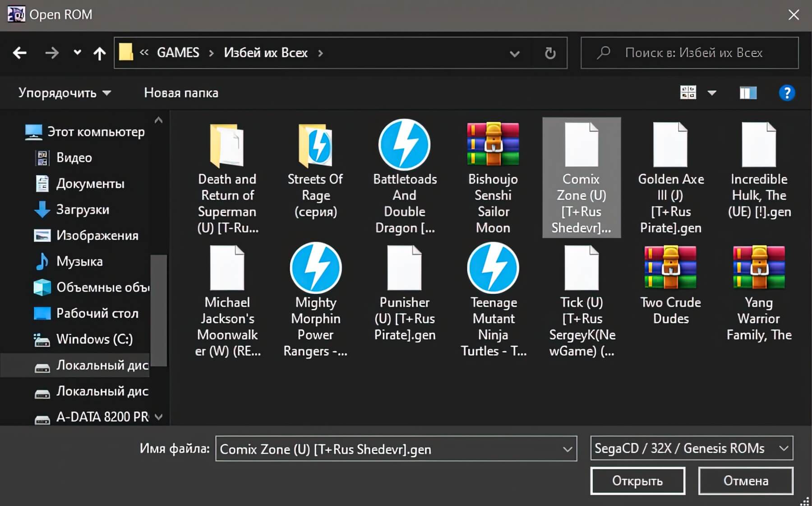
Task: Select the Golden Axe III (J) ROM file
Action: click(670, 178)
